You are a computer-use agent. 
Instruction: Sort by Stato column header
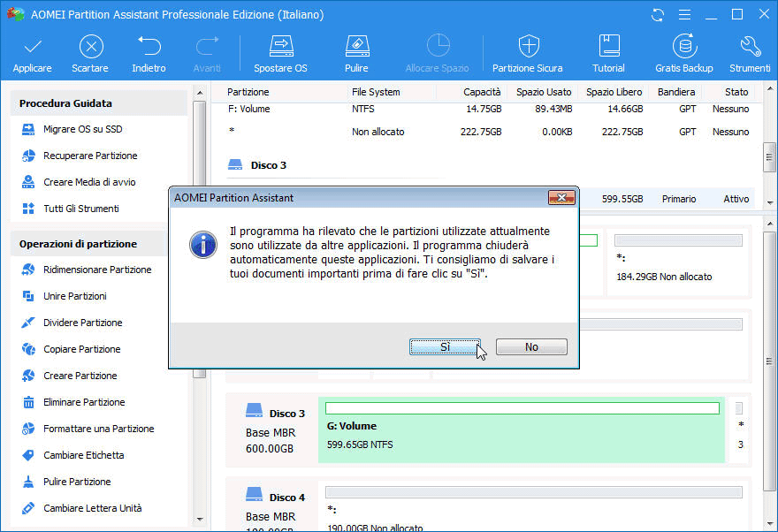[x=736, y=92]
